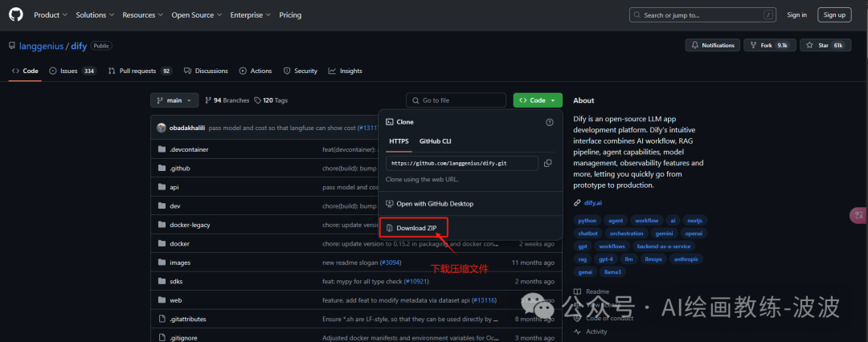Open the Security tab
Screen dimensions: 868x342
[x=301, y=71]
